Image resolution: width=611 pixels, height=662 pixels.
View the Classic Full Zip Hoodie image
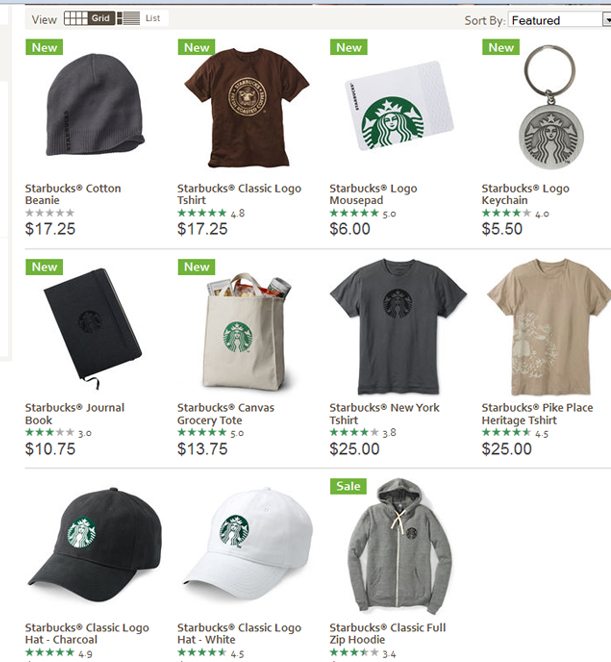399,545
